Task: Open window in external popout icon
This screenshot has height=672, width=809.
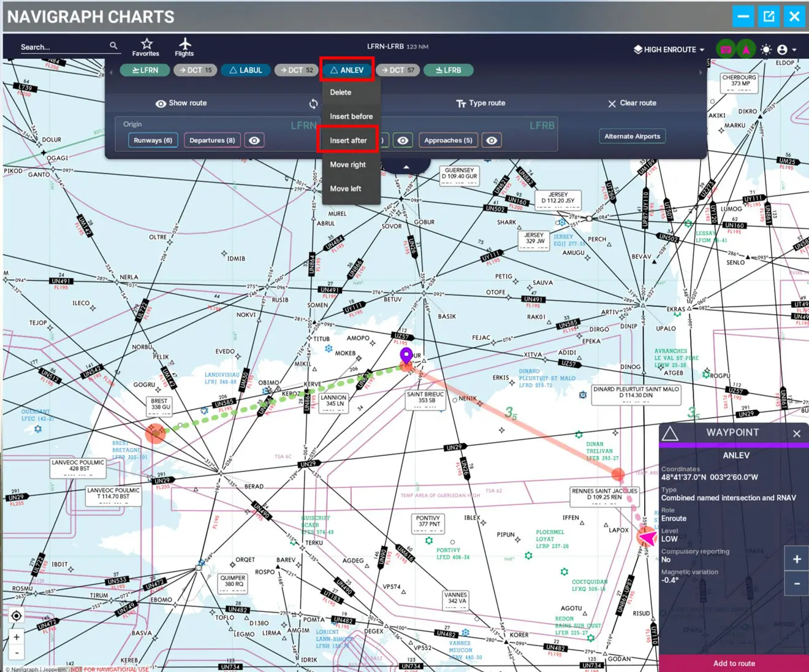Action: 769,17
